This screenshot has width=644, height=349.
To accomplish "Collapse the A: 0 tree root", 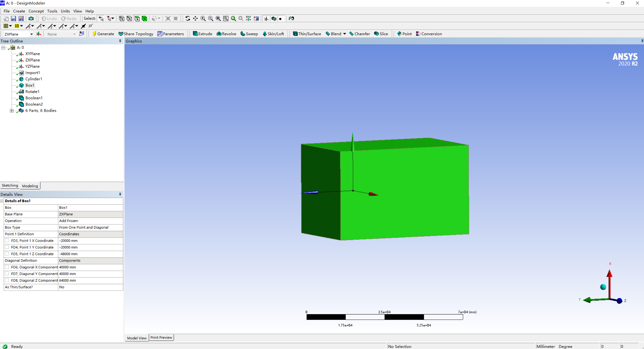I will pyautogui.click(x=3, y=47).
